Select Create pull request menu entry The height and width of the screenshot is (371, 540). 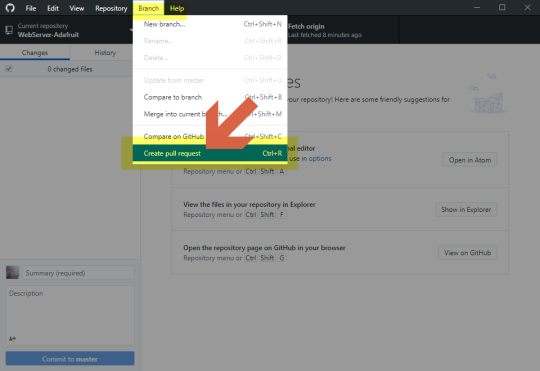click(210, 153)
